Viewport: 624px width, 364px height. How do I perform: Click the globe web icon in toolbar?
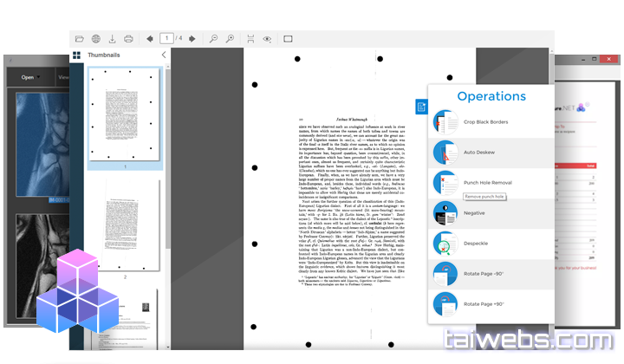pyautogui.click(x=96, y=39)
